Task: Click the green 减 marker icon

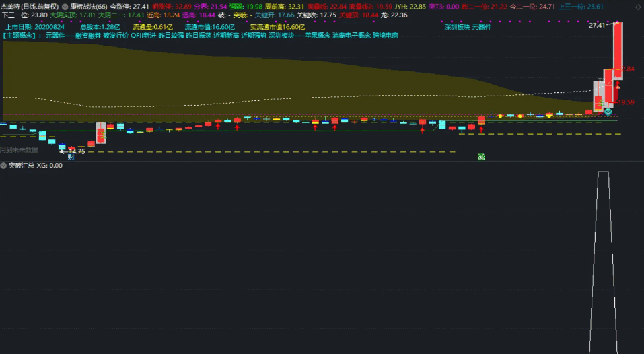Action: click(481, 156)
